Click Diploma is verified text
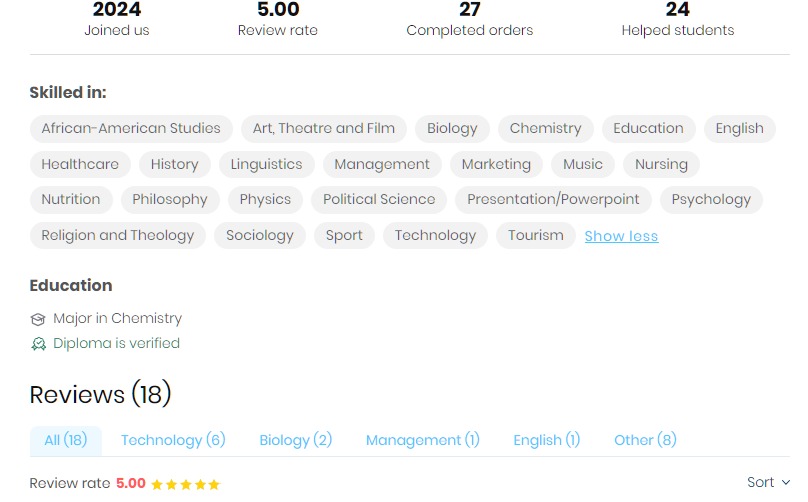 pyautogui.click(x=116, y=343)
